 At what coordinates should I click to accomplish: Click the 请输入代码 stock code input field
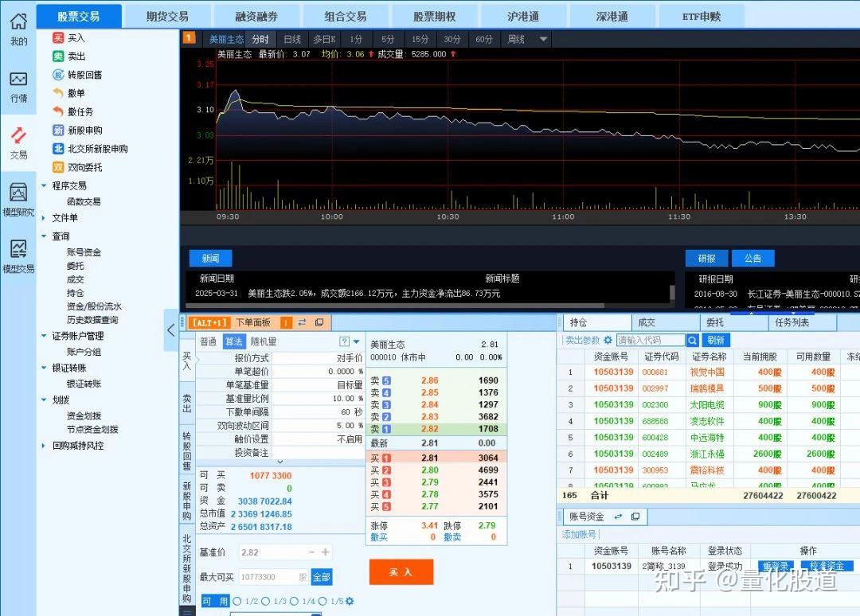[x=653, y=340]
